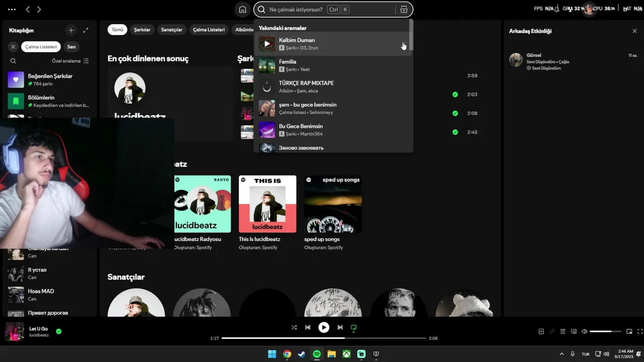
Task: Open the lucidbeatz Radyosu card
Action: click(202, 213)
